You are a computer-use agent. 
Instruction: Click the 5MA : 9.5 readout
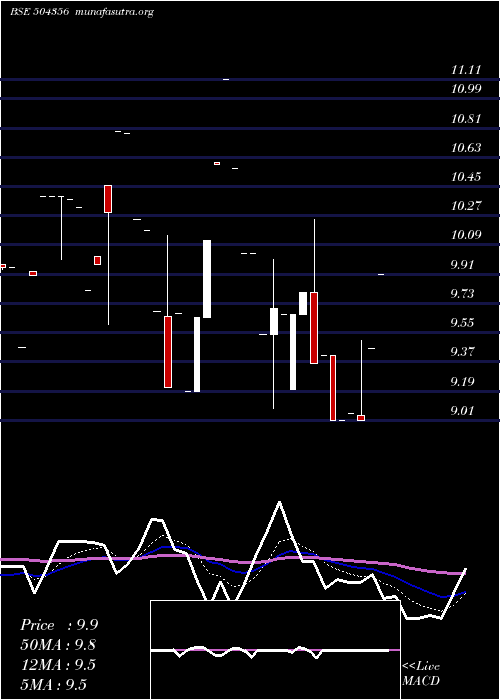53,684
